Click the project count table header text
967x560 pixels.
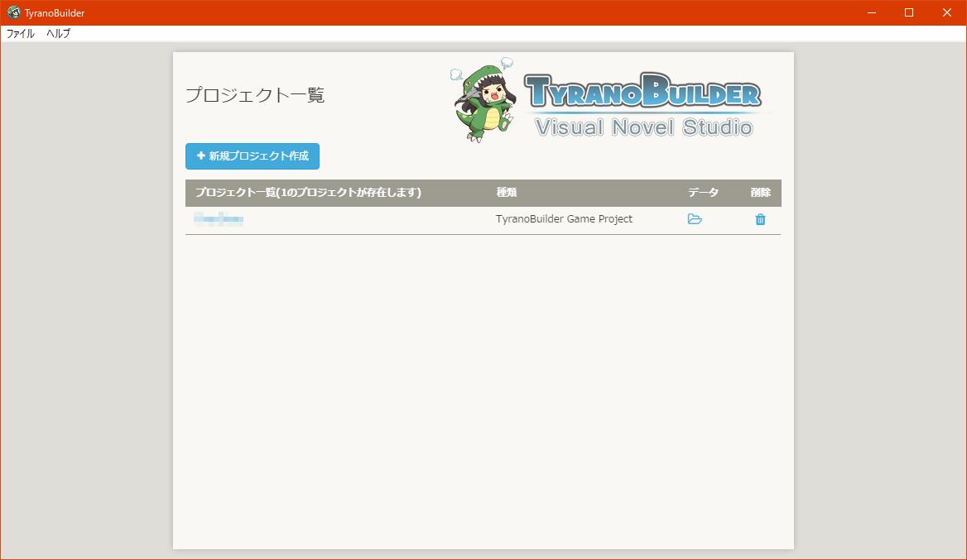[x=308, y=192]
